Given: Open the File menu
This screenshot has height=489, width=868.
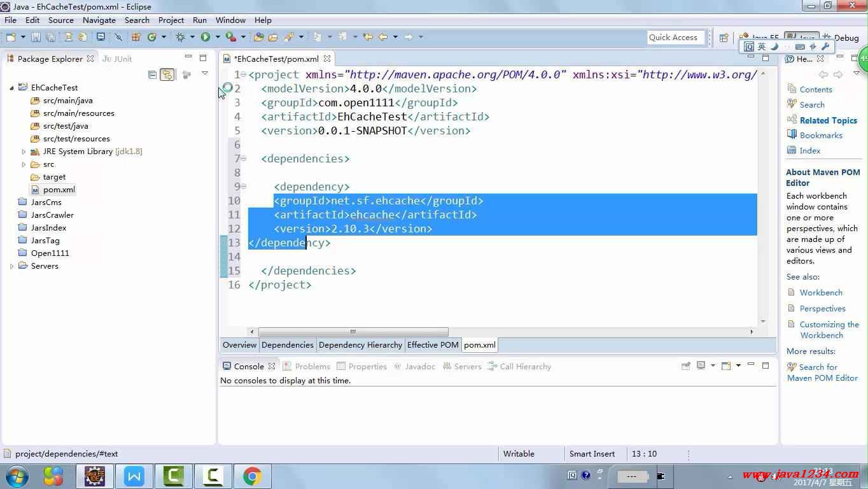Looking at the screenshot, I should click(10, 20).
